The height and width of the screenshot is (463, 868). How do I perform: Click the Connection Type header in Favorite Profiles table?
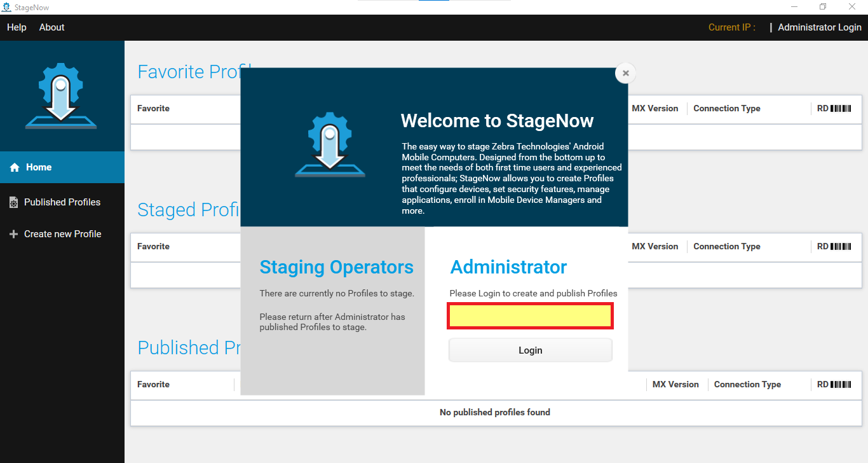point(727,108)
